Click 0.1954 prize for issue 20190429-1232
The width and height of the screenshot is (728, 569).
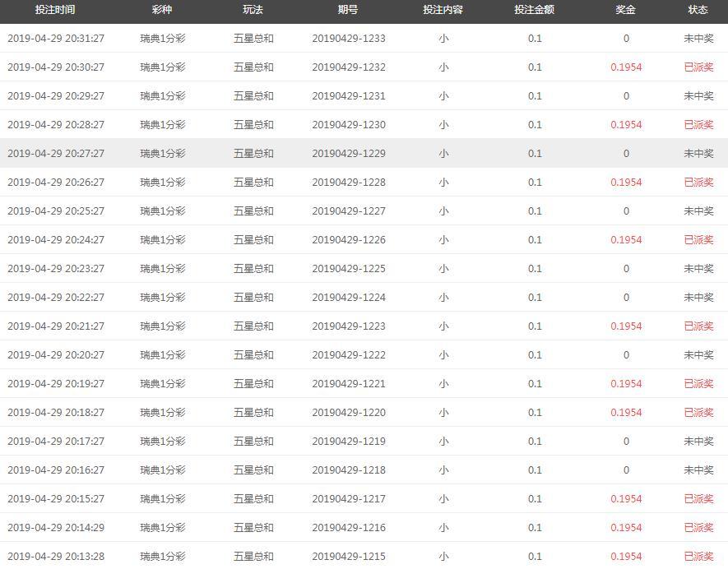tap(626, 67)
